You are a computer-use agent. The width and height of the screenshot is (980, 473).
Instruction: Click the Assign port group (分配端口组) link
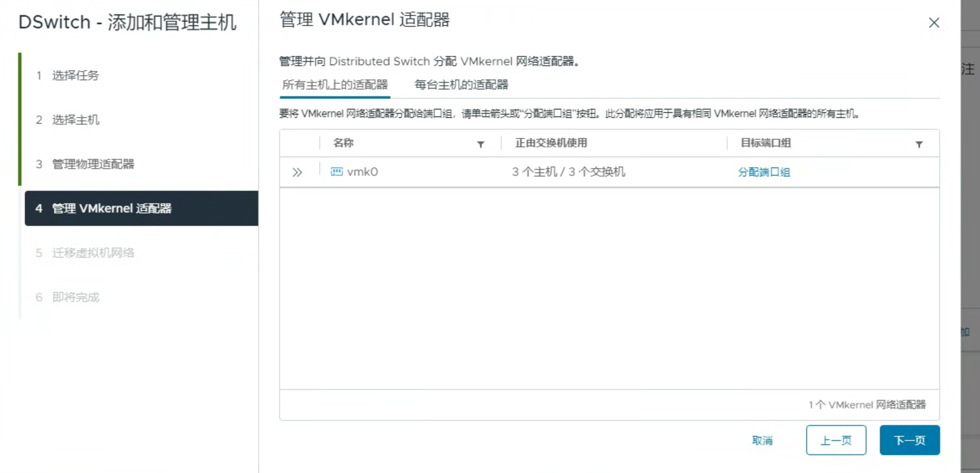point(764,172)
